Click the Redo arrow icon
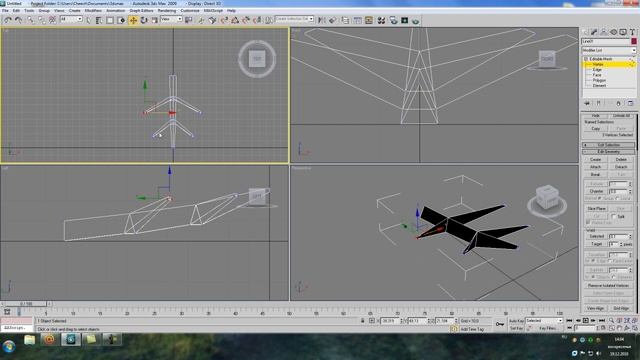This screenshot has width=640, height=360. 18,20
